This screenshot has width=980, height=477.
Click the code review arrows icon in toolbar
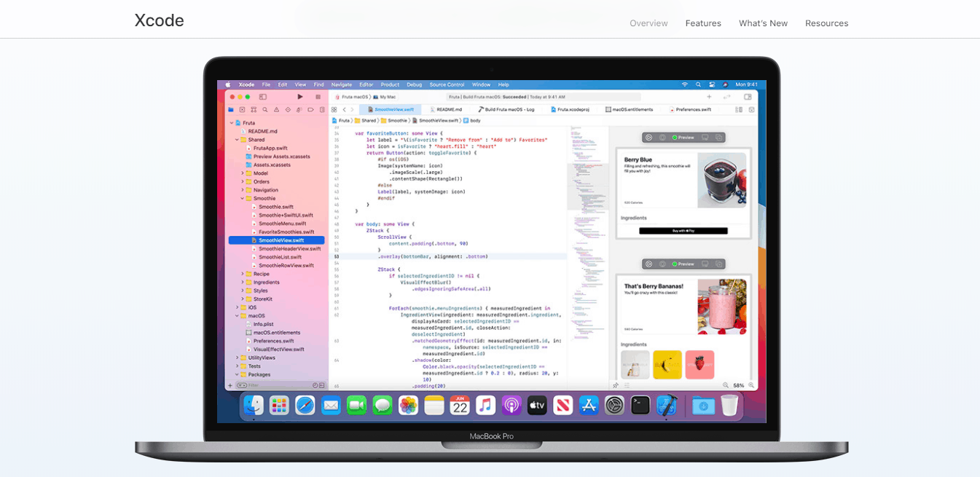(x=726, y=96)
